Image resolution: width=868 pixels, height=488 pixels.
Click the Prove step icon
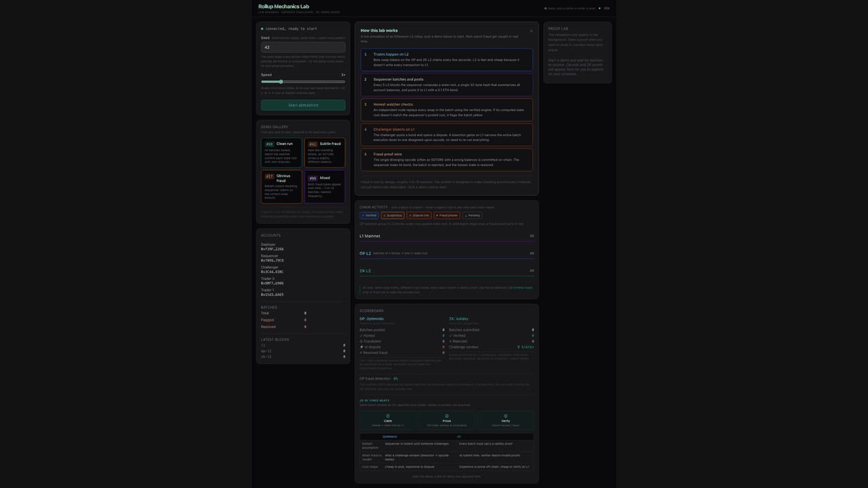click(447, 416)
